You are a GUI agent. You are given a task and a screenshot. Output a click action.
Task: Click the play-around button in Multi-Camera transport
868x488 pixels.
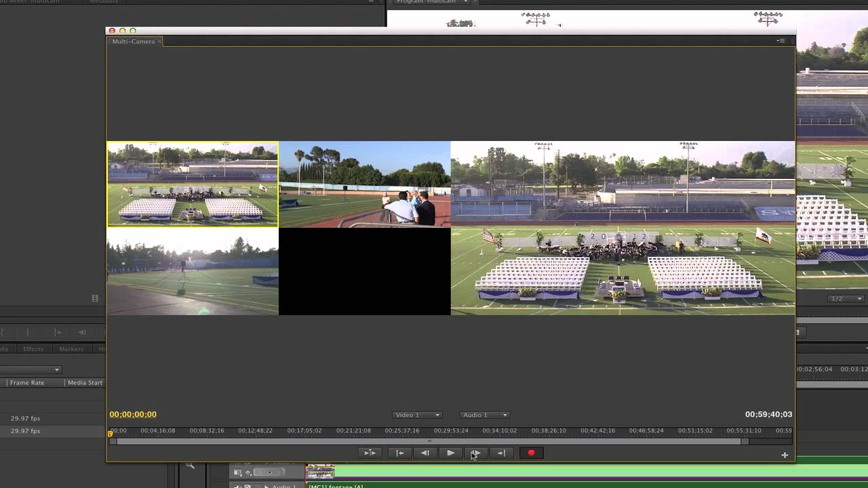pyautogui.click(x=370, y=453)
